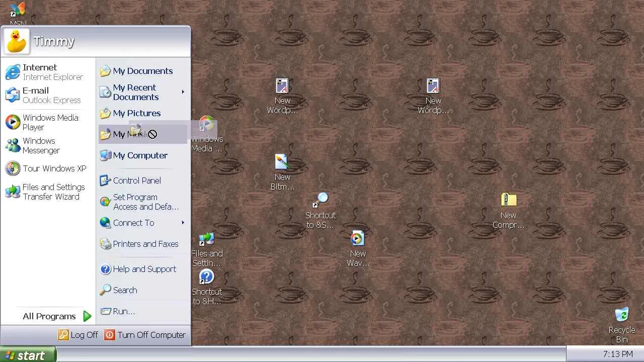Click the Log Off button
This screenshot has height=362, width=644.
(78, 335)
